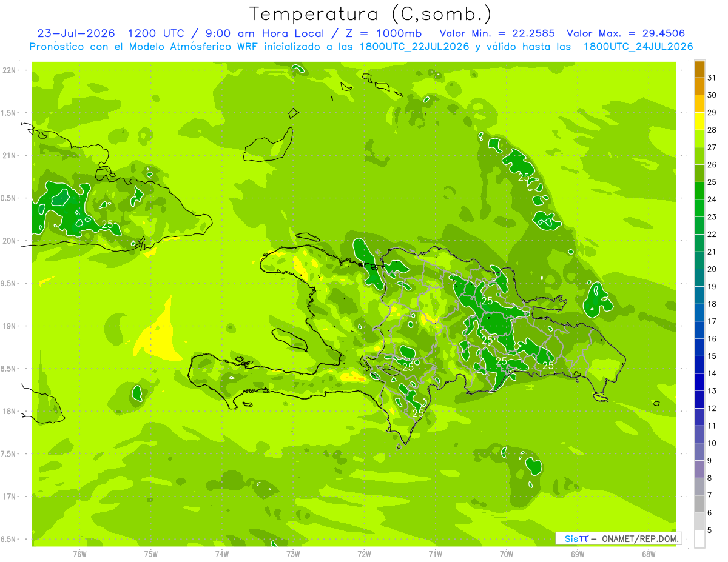The image size is (728, 562).
Task: Click the '5' color scale label
Action: coord(710,530)
